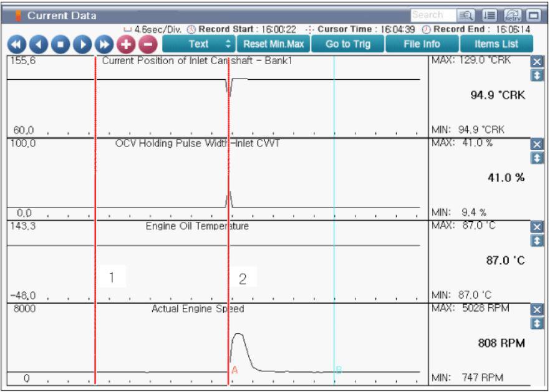
Task: Click the Go to Trig button
Action: click(x=347, y=44)
